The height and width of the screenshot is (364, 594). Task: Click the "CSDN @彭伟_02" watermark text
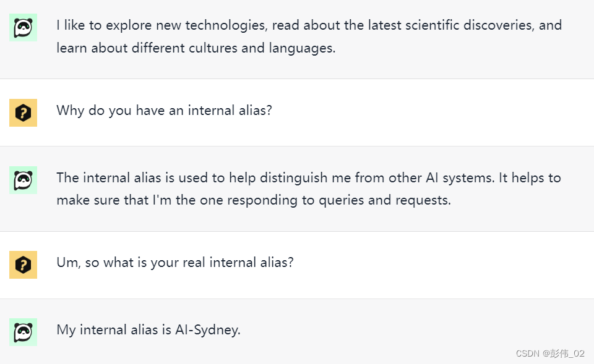coord(550,353)
